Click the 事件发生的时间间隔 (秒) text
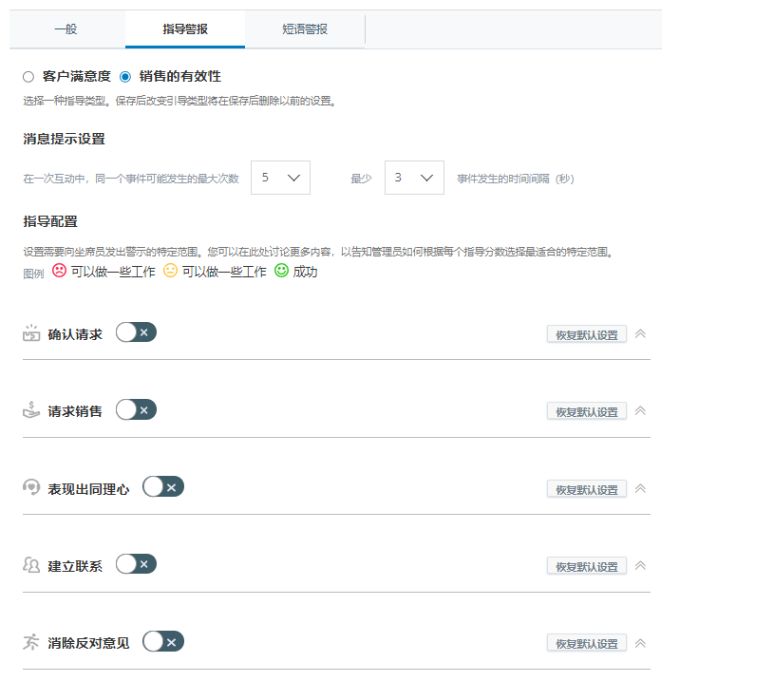The image size is (774, 700). click(x=516, y=179)
